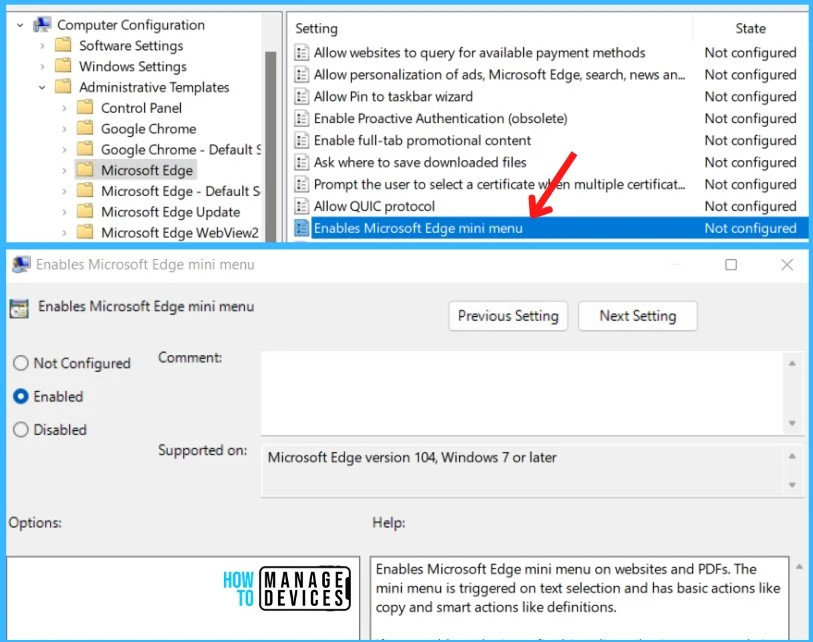Select the Microsoft Edge tree item label
813x642 pixels.
147,170
